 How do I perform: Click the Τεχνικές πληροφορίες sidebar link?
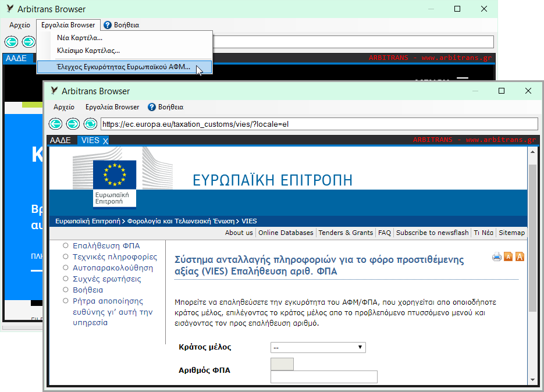coord(115,256)
